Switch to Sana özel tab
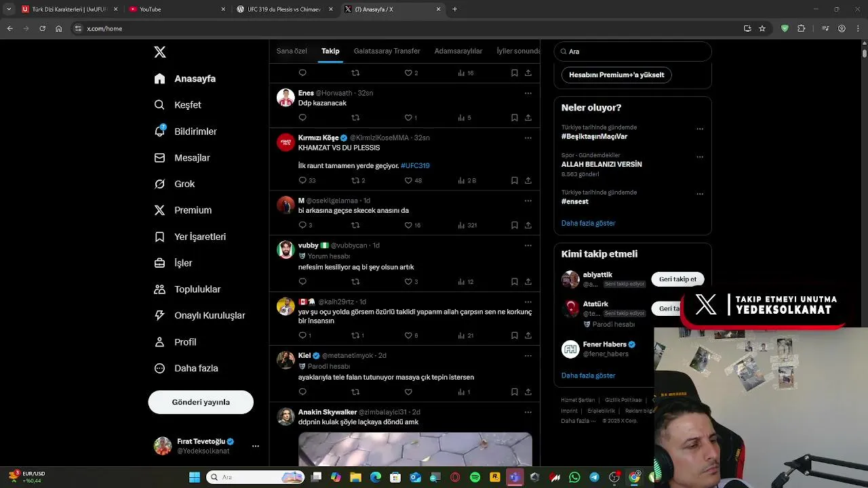This screenshot has height=488, width=868. pyautogui.click(x=292, y=52)
